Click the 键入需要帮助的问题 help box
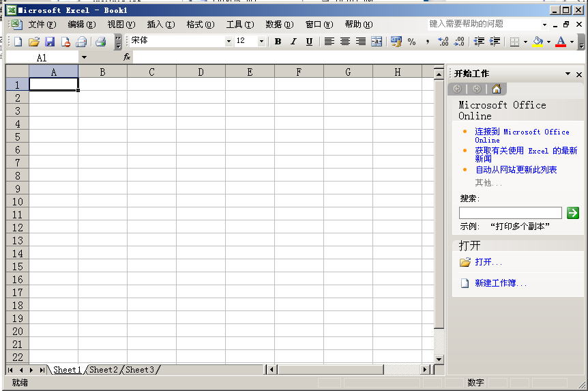588x391 pixels. tap(484, 25)
